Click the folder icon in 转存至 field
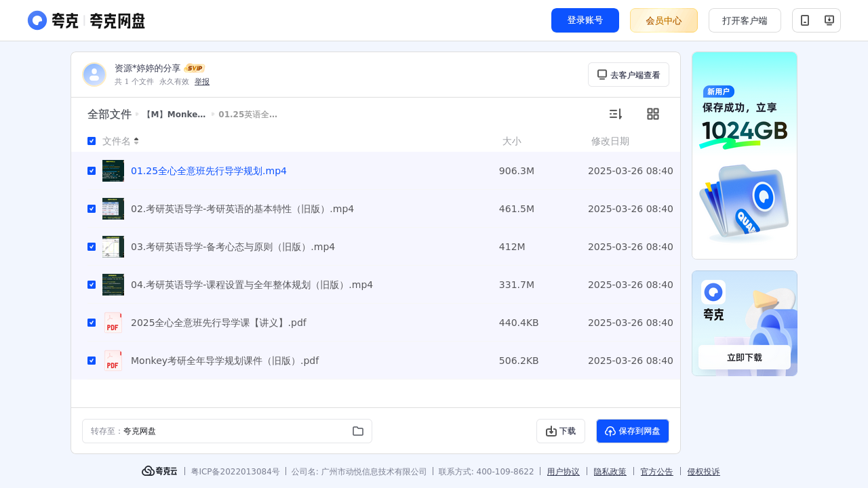The image size is (868, 488). 358,431
